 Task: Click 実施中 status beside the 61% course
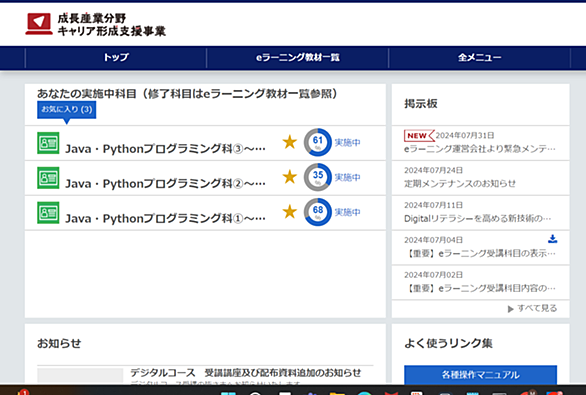click(347, 142)
